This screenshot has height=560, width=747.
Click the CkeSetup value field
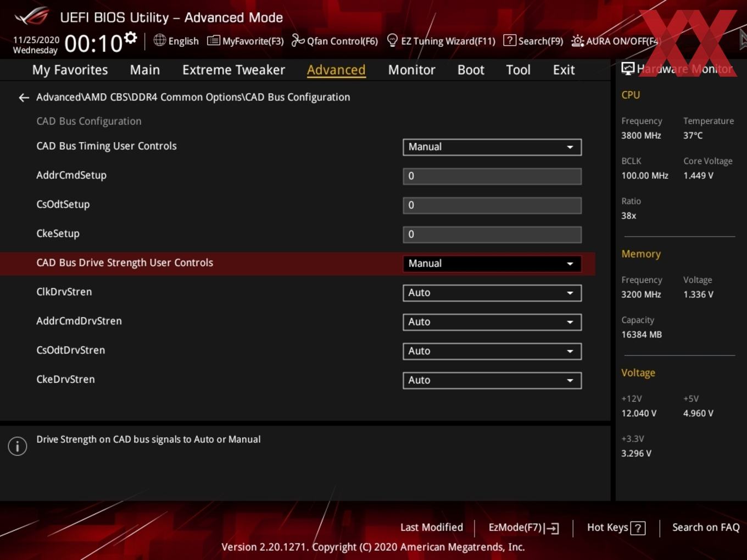[492, 234]
